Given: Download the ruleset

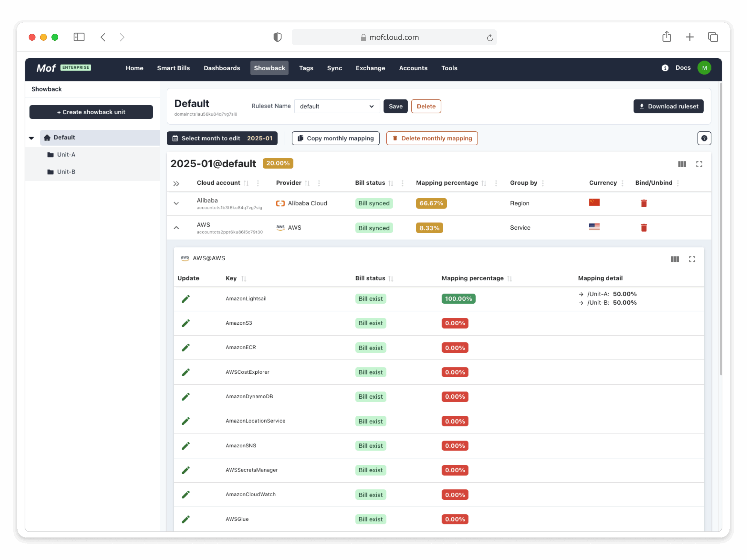Looking at the screenshot, I should coord(668,106).
